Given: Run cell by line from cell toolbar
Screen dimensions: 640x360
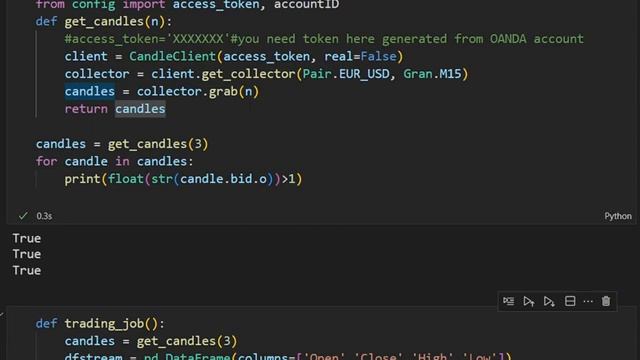Looking at the screenshot, I should click(509, 301).
